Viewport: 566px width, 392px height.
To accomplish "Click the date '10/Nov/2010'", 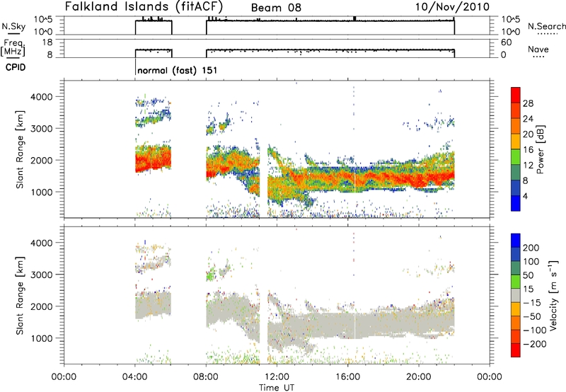I will (452, 7).
